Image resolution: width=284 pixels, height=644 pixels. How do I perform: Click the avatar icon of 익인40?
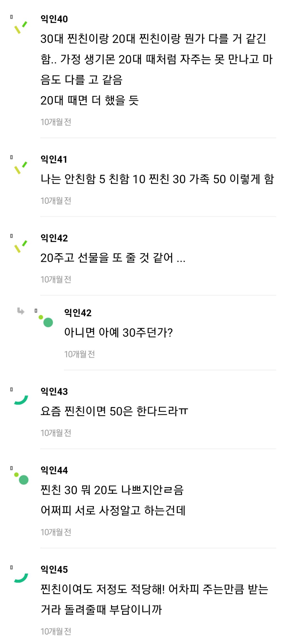click(21, 27)
